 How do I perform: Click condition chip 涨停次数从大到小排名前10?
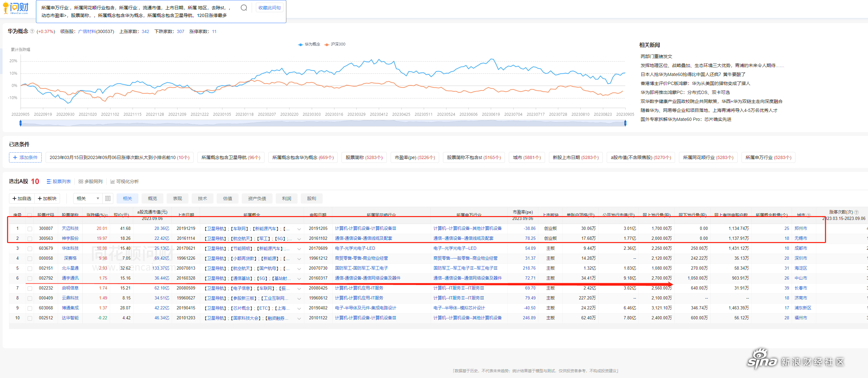tap(119, 157)
